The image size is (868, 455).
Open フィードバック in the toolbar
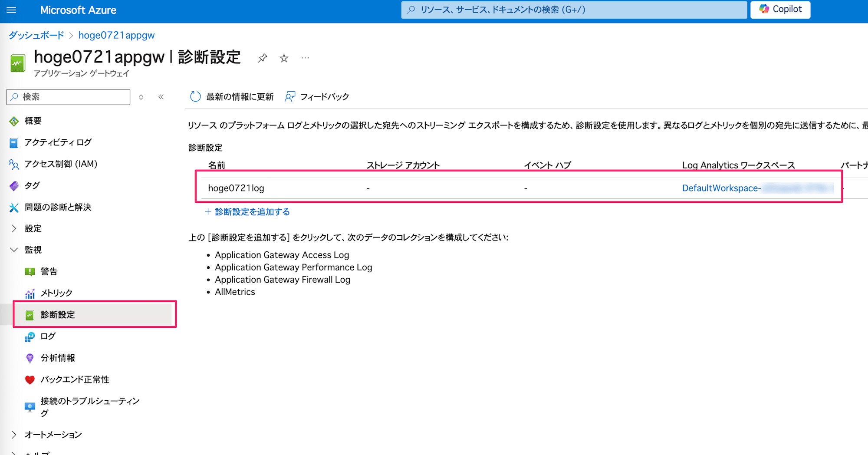pyautogui.click(x=317, y=96)
